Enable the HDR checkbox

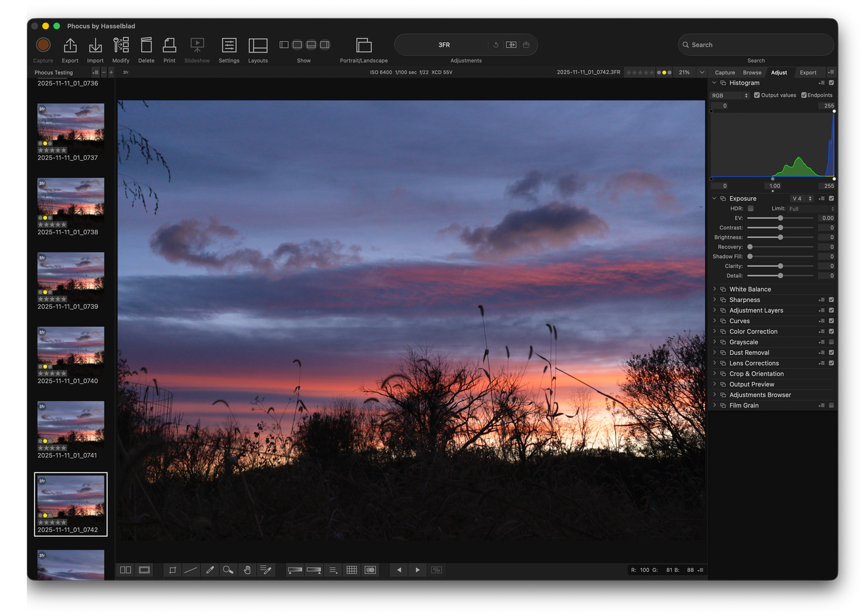(x=751, y=209)
